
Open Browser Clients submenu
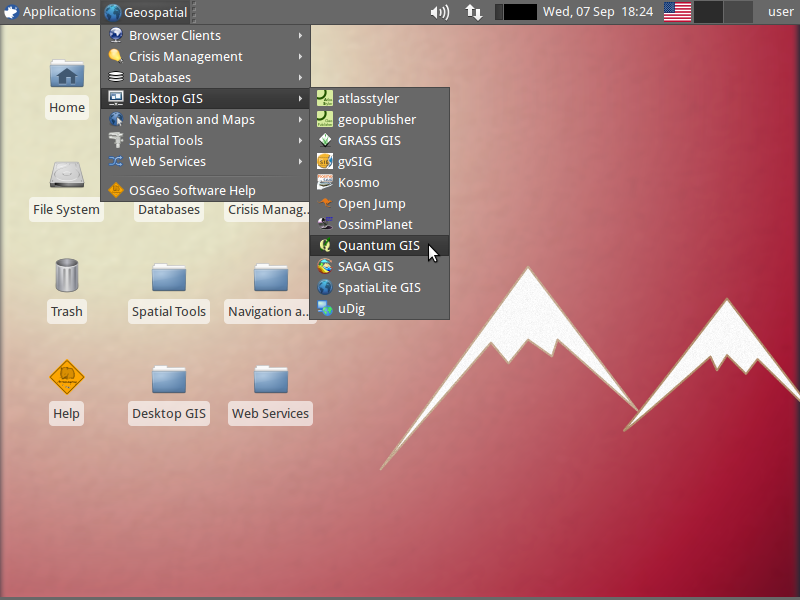206,35
